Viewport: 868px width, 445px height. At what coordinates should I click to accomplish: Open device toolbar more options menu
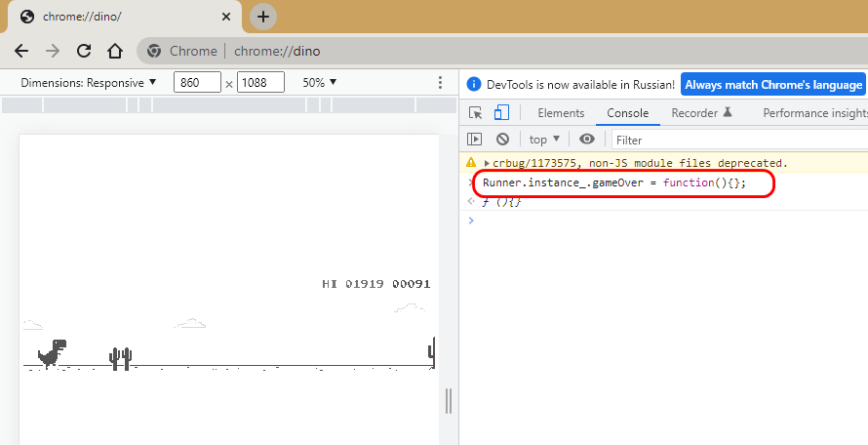(440, 83)
